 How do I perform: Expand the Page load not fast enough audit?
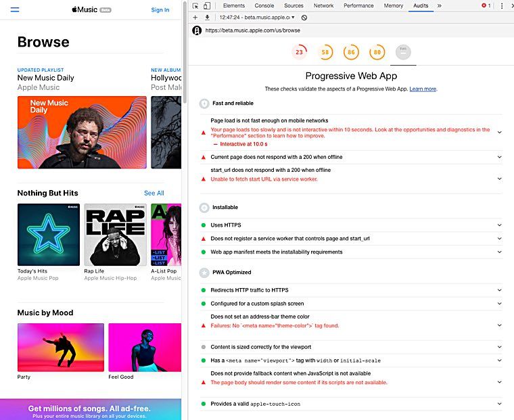(499, 133)
